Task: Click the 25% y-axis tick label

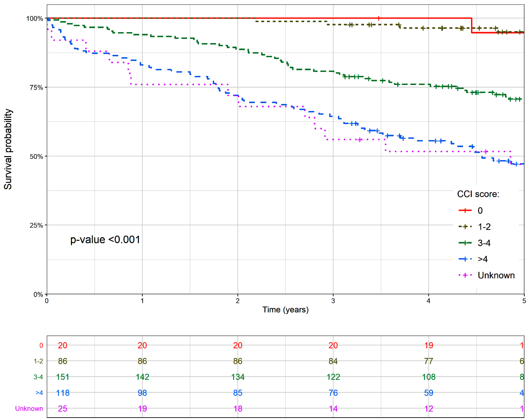Action: pyautogui.click(x=36, y=225)
